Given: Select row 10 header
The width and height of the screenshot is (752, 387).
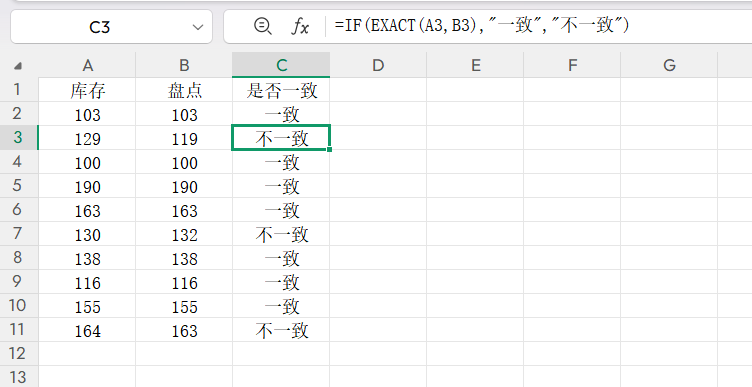Looking at the screenshot, I should 19,305.
